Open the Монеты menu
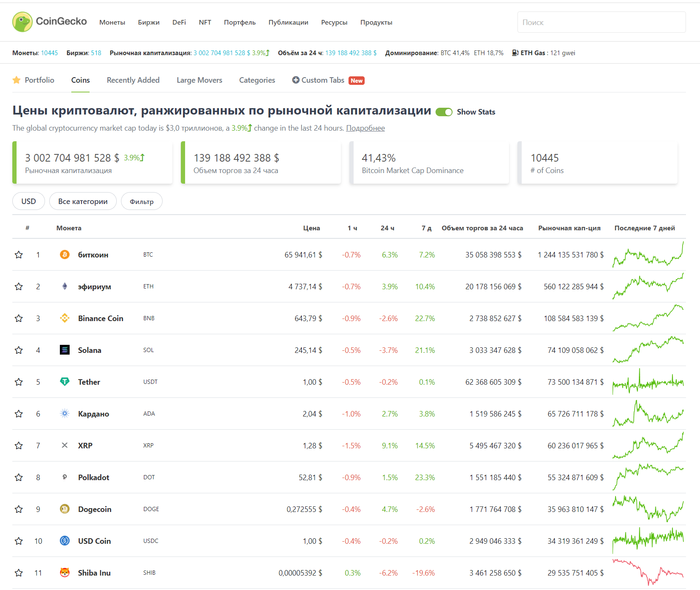Image resolution: width=700 pixels, height=590 pixels. [112, 22]
